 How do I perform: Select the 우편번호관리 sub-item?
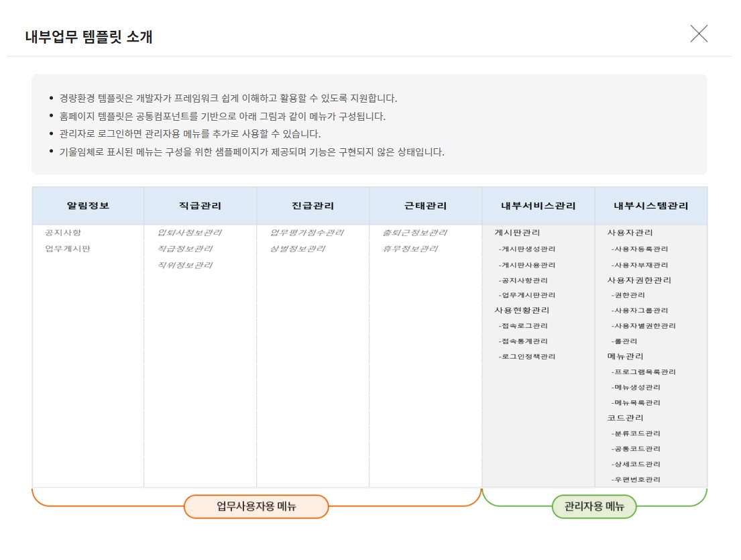pos(636,480)
